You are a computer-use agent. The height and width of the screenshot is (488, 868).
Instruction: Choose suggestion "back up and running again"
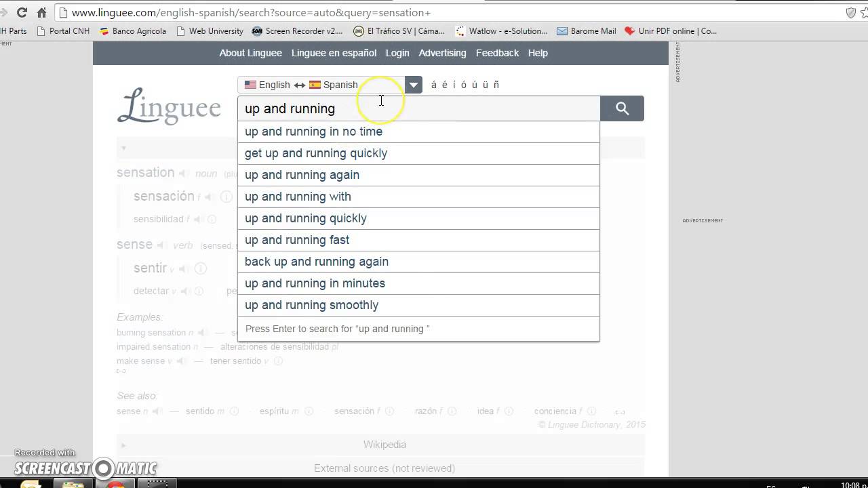[418, 262]
